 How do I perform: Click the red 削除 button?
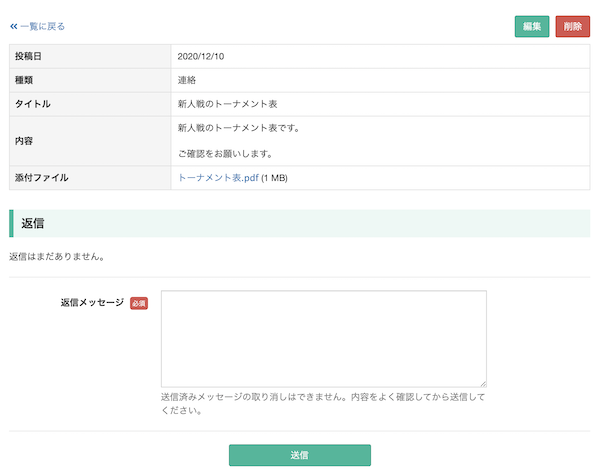pos(572,26)
